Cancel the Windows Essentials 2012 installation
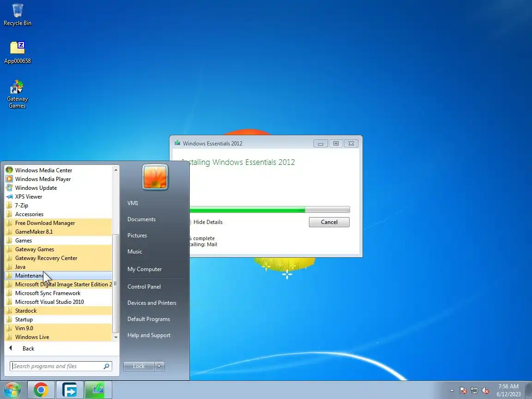Viewport: 532px width, 399px height. 329,222
